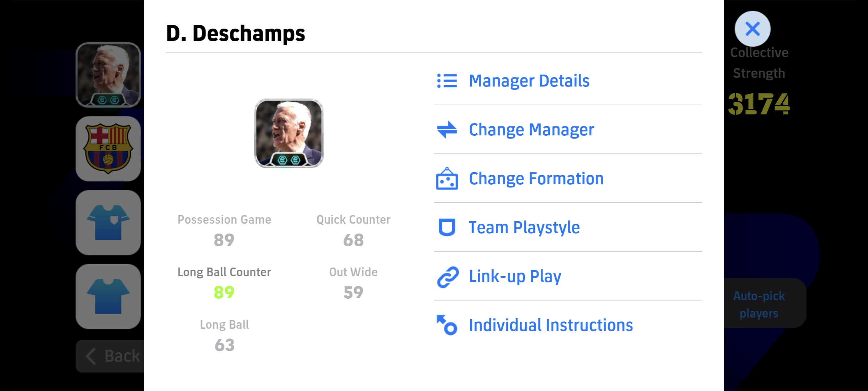Tap the Change Manager swap arrows icon
The image size is (868, 391).
[x=447, y=130]
